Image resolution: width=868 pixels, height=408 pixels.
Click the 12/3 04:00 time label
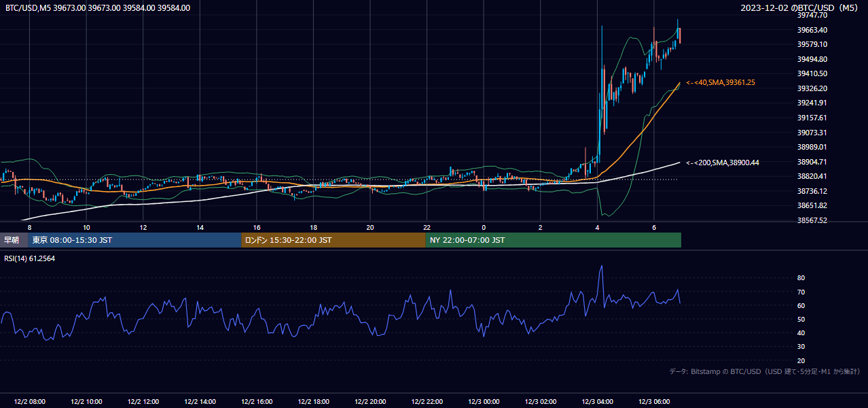click(x=597, y=402)
